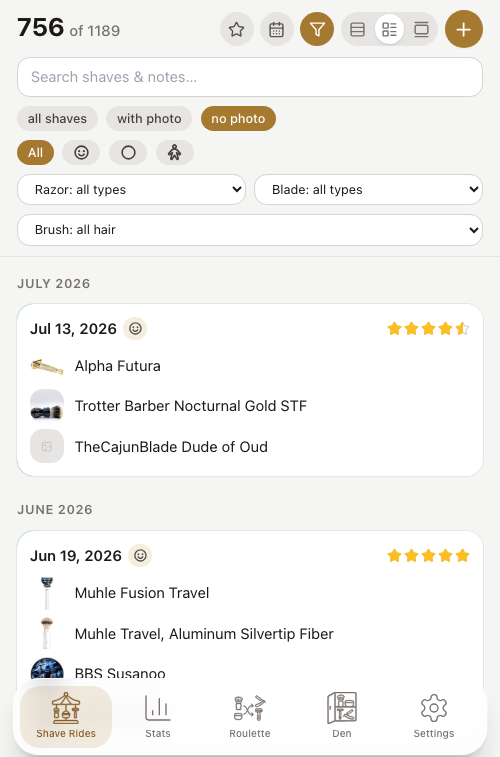Open the 'Razor: all types' dropdown
Viewport: 500px width, 757px height.
click(x=131, y=190)
